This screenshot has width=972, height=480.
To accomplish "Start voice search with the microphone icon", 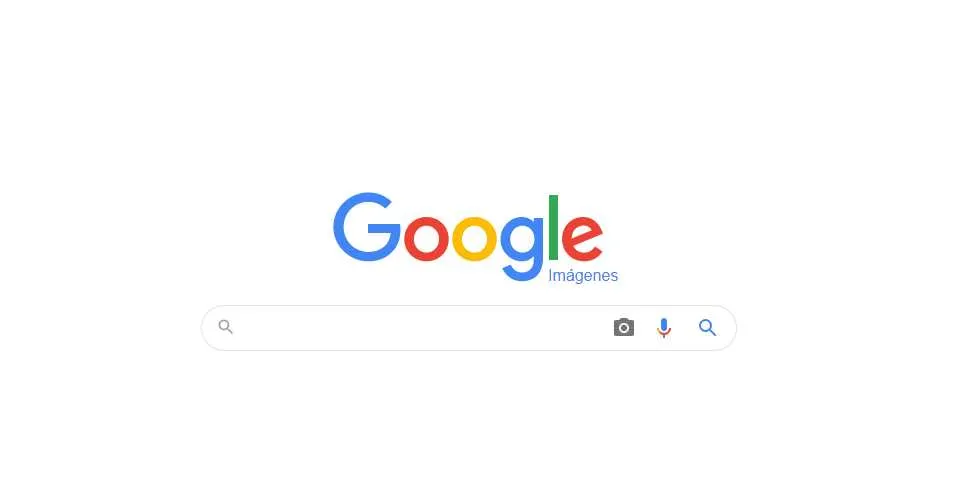I will coord(663,328).
